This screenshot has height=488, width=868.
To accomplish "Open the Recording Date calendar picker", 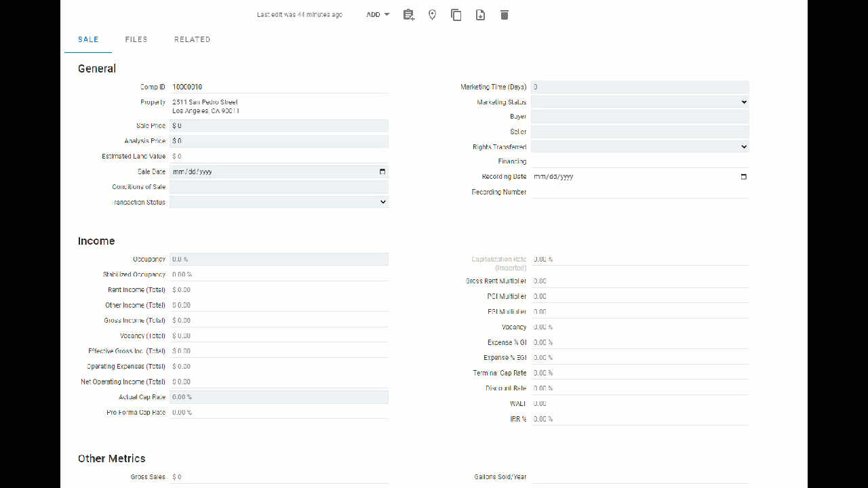I will pyautogui.click(x=743, y=176).
